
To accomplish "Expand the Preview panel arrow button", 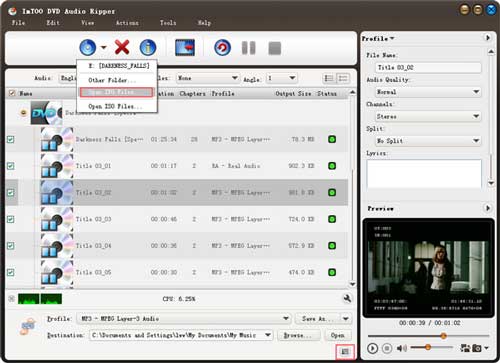I will [x=488, y=208].
